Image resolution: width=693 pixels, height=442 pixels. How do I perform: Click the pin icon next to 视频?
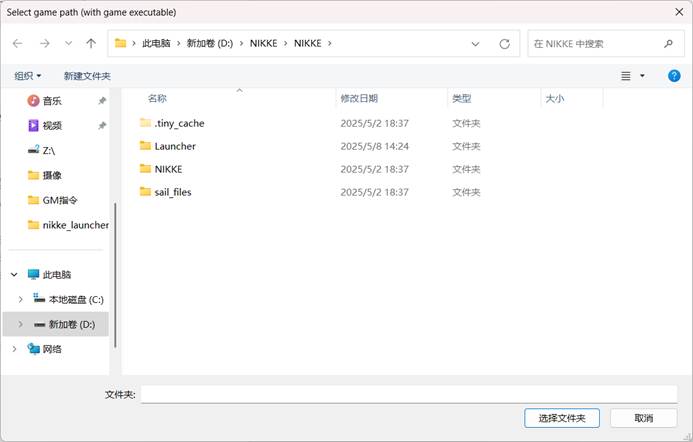(x=102, y=126)
